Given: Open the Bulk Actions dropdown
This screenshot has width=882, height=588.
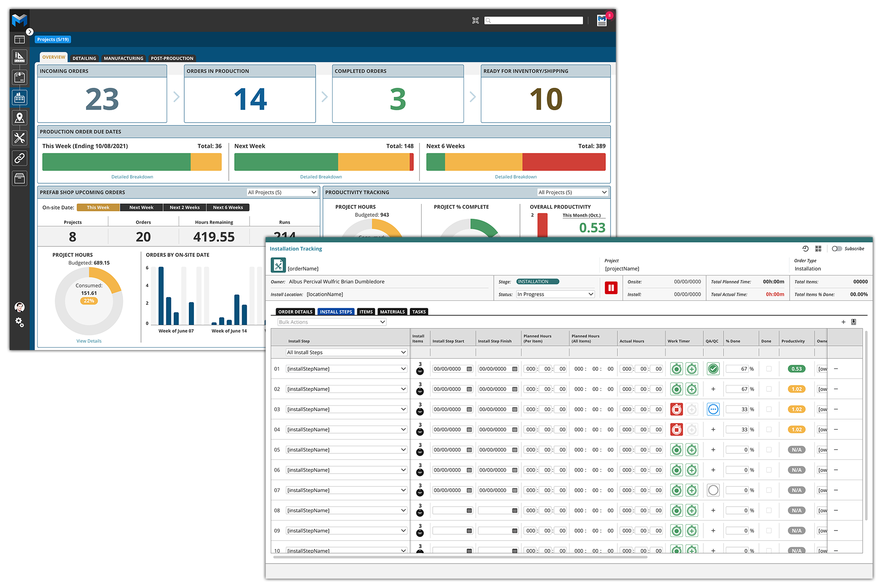Looking at the screenshot, I should click(x=332, y=322).
